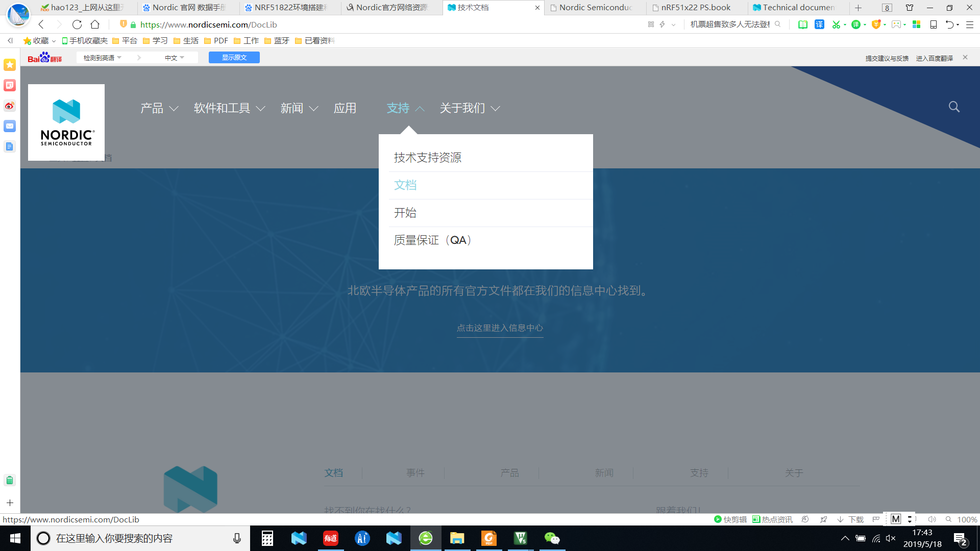Click the Windows taskbar search box
980x551 pixels.
coord(138,538)
